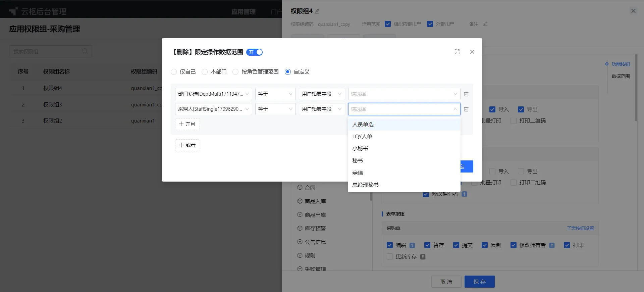
Task: Click the cube icon next to 合同
Action: pyautogui.click(x=300, y=187)
